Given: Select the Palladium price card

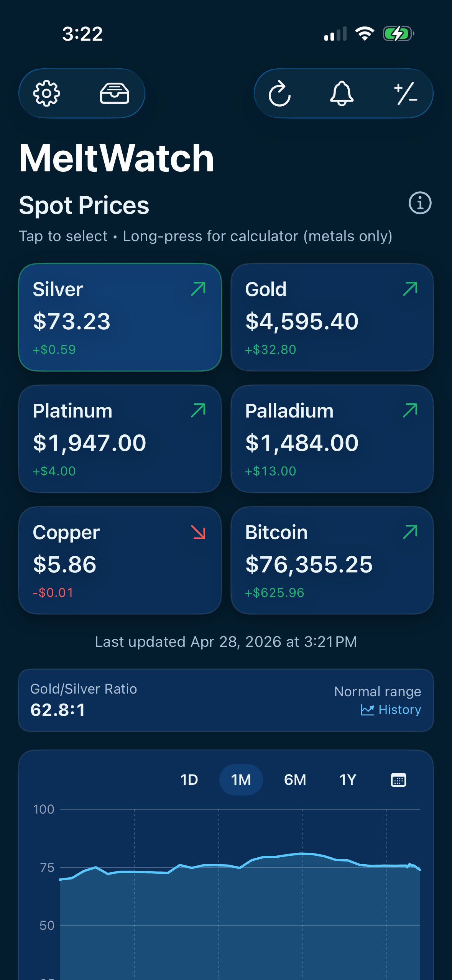Looking at the screenshot, I should (332, 439).
